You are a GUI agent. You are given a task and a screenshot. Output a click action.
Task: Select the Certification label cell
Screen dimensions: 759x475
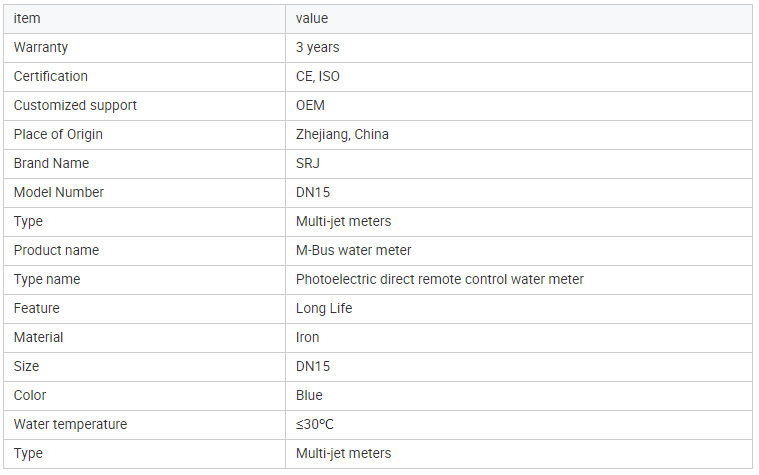coord(50,76)
